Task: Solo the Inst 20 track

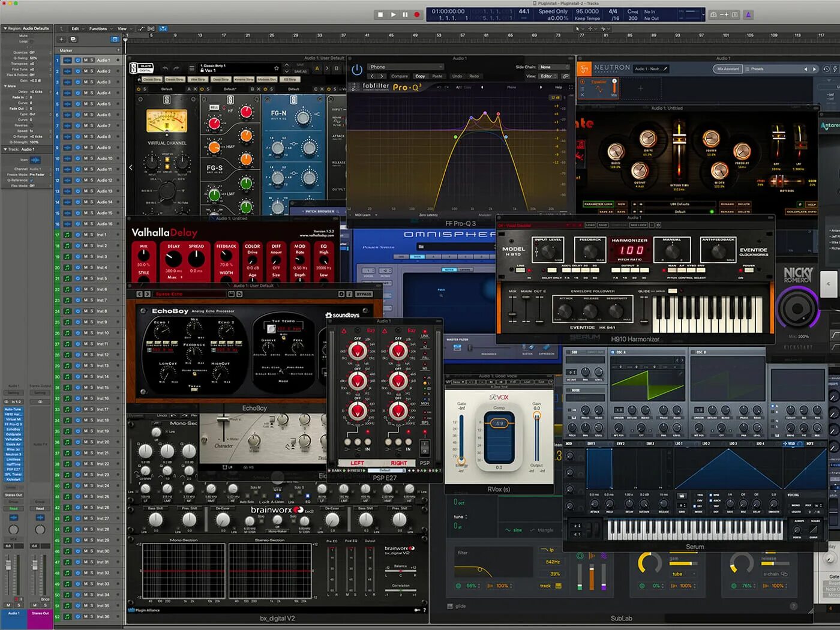Action: pyautogui.click(x=92, y=442)
